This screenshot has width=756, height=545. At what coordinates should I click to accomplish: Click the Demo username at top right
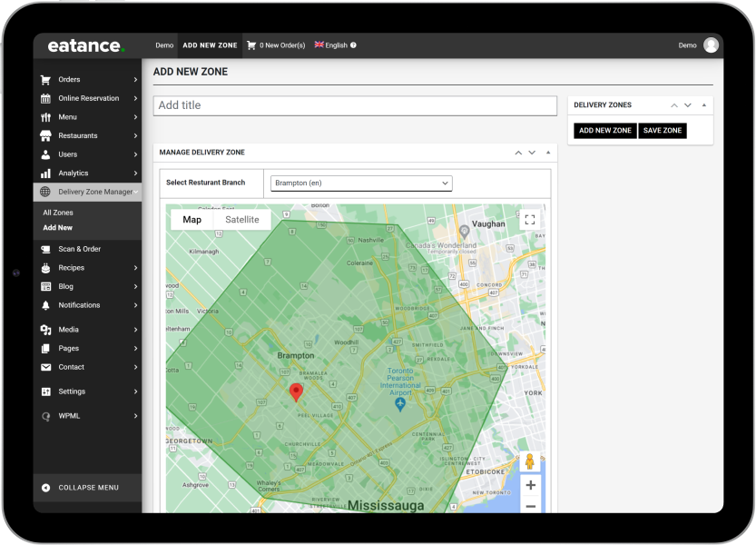coord(687,45)
